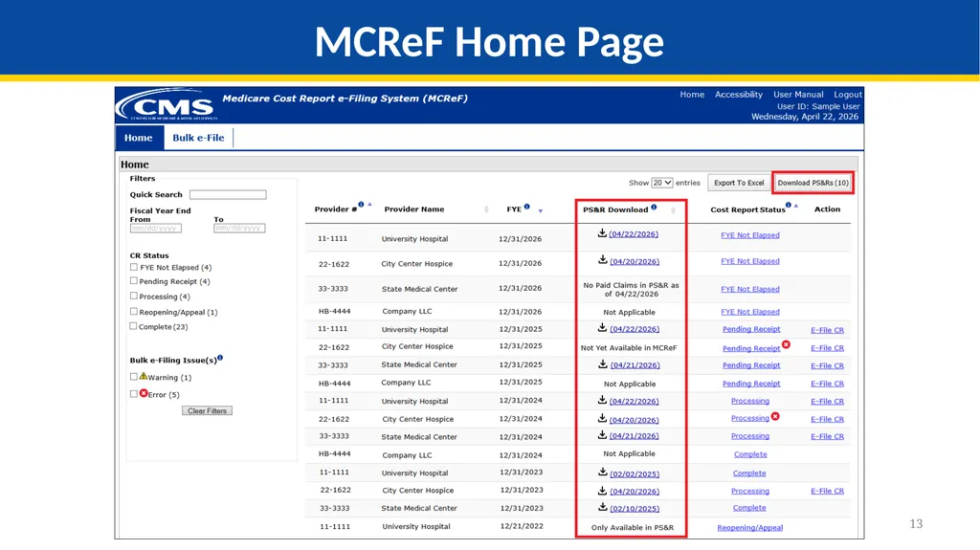
Task: Click info icon next to Provider # header
Action: (x=361, y=205)
